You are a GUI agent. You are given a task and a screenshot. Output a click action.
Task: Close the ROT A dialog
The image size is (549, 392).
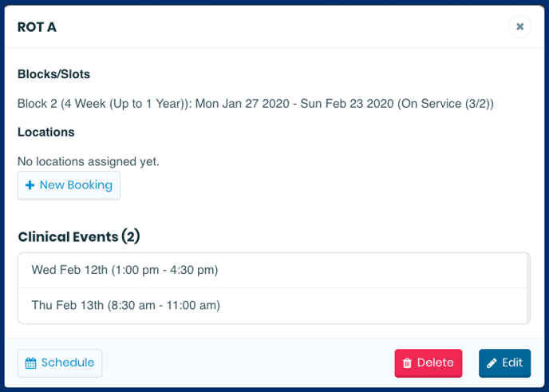520,26
